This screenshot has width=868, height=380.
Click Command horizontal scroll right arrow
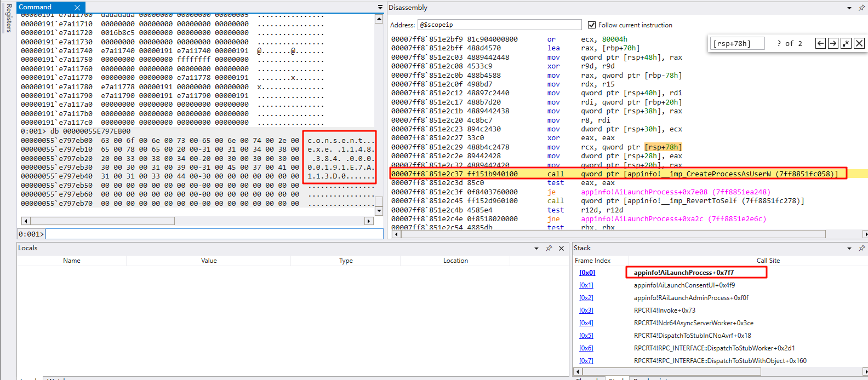(369, 221)
